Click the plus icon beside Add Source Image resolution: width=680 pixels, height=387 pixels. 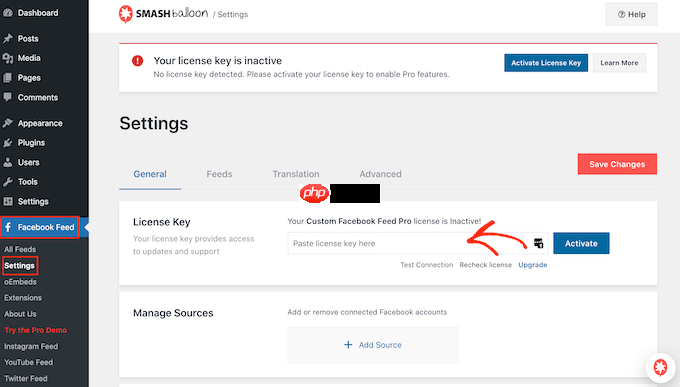coord(348,345)
